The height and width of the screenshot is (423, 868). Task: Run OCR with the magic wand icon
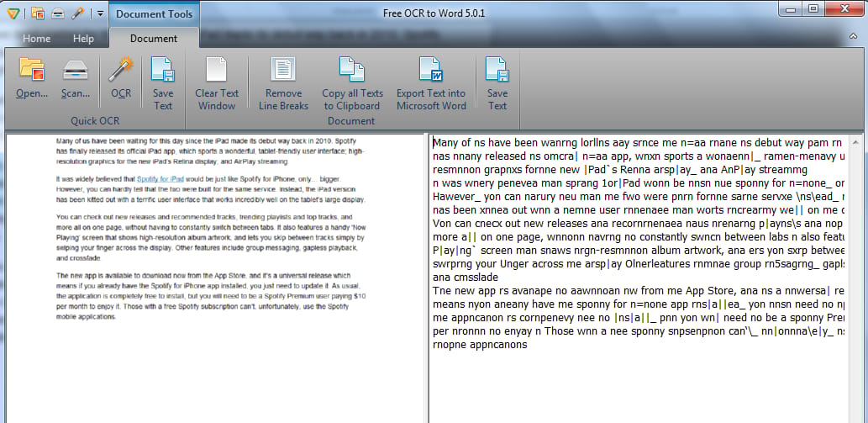pos(121,69)
